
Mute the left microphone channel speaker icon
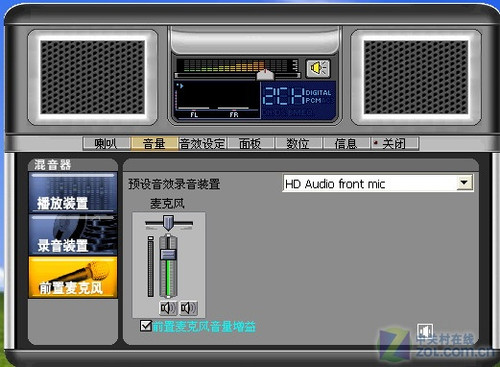(x=168, y=308)
